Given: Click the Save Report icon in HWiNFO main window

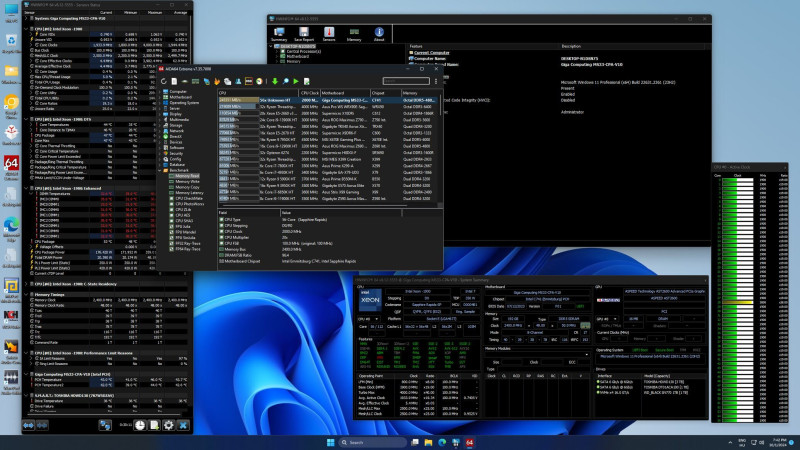Looking at the screenshot, I should [304, 34].
